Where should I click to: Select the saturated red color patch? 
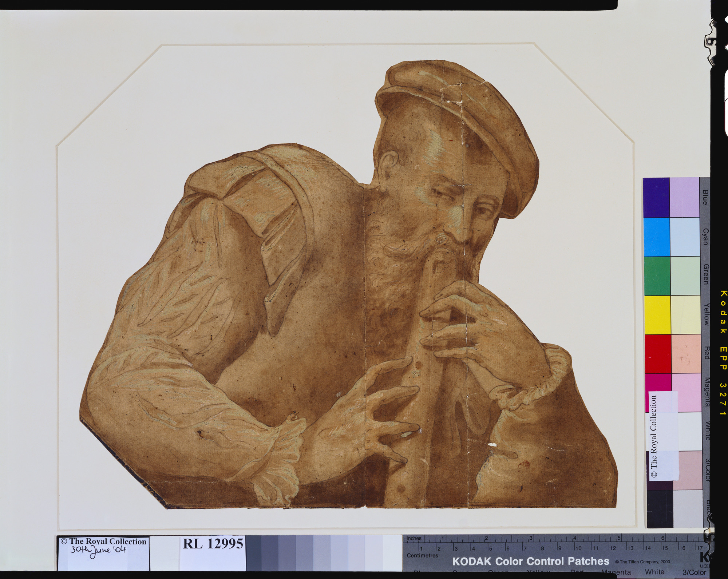(658, 354)
